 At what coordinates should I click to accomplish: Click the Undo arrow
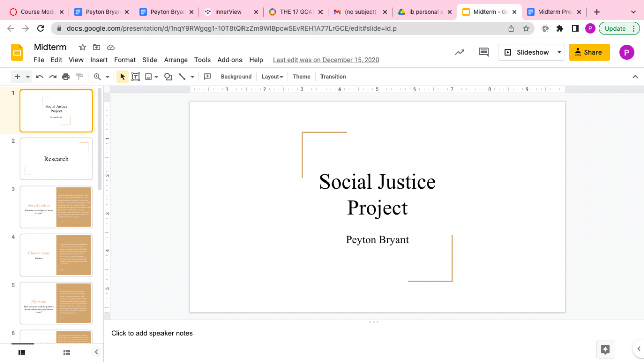click(x=39, y=77)
